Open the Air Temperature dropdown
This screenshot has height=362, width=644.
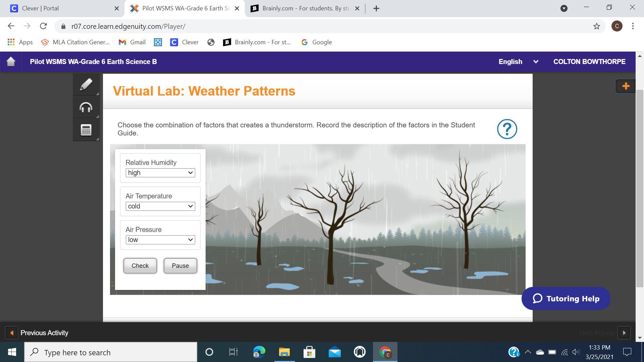click(x=160, y=206)
